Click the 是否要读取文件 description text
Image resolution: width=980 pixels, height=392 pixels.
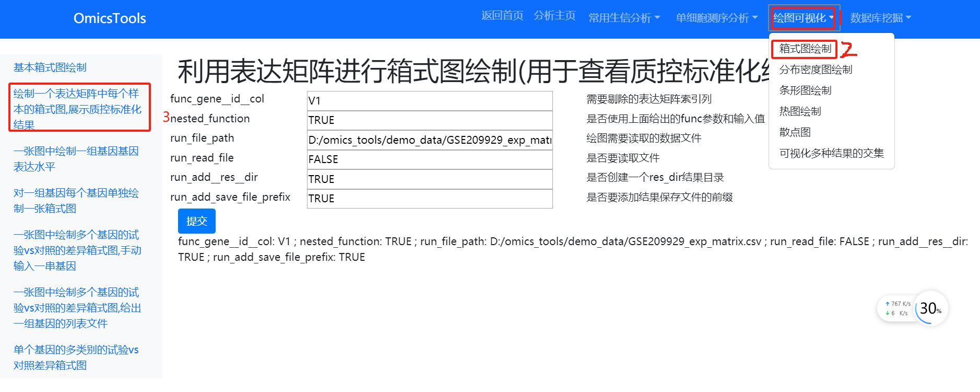(x=623, y=158)
